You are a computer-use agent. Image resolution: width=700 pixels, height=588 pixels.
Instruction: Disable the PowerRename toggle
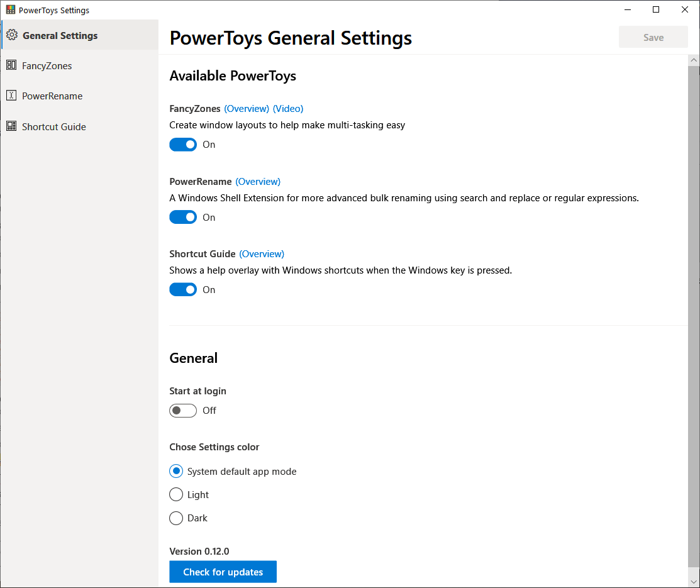[183, 217]
